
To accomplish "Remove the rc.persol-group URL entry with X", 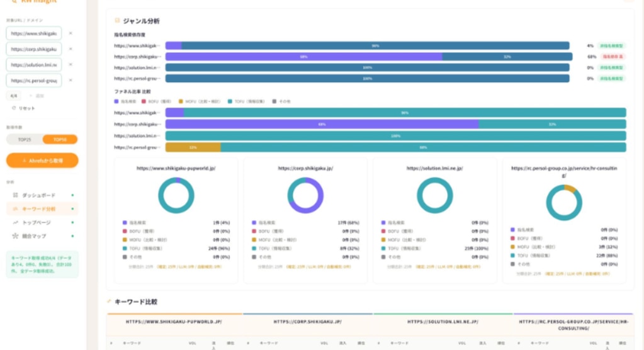I will pos(71,80).
